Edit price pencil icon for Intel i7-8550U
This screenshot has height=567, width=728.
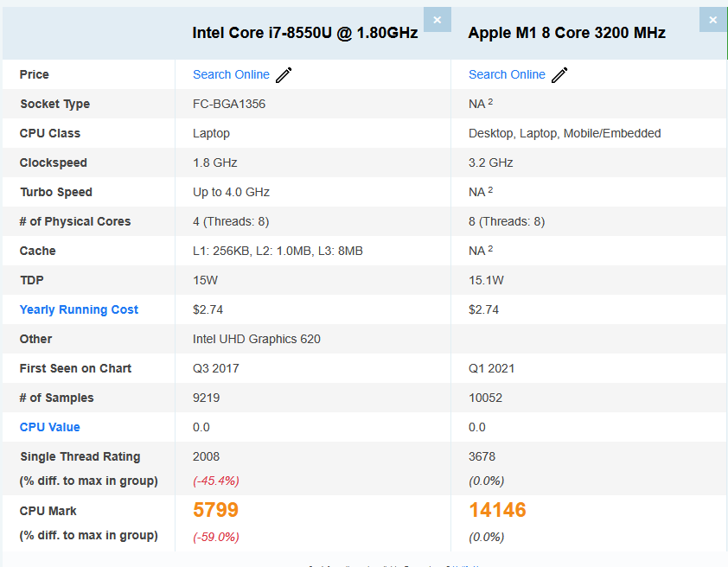(x=284, y=74)
